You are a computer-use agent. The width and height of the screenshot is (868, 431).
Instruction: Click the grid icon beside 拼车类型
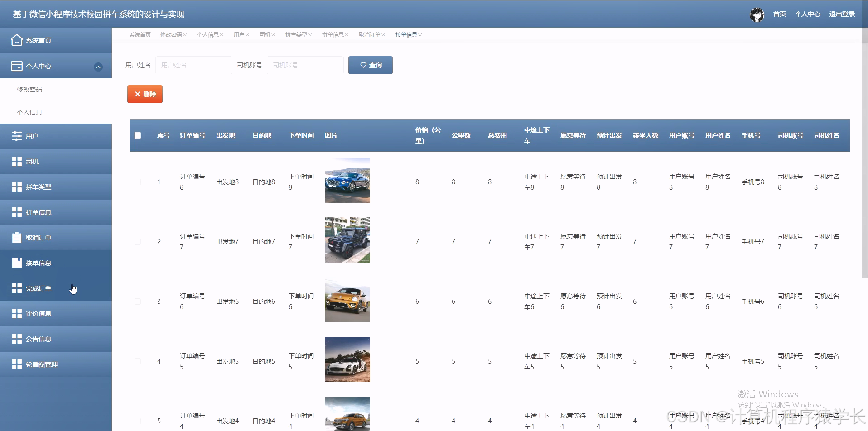tap(17, 187)
